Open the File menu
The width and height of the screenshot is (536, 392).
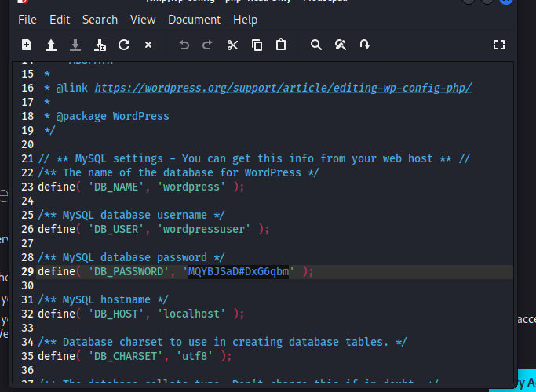[x=27, y=20]
